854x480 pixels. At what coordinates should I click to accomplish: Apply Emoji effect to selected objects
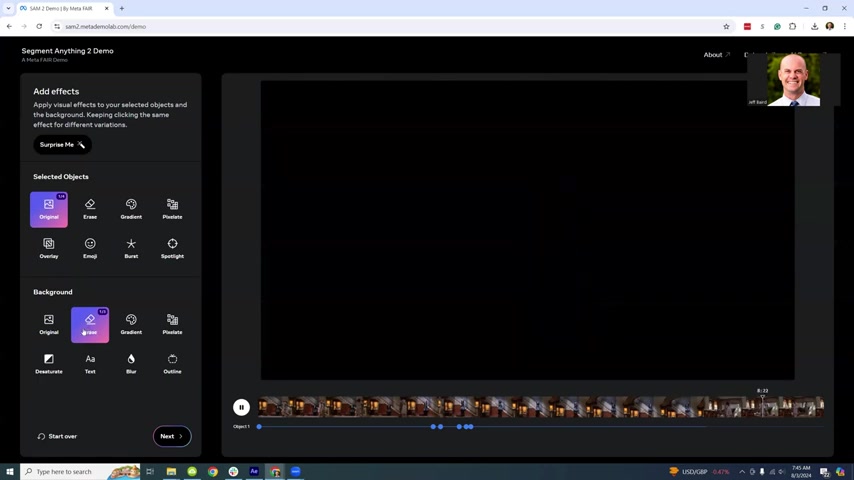pyautogui.click(x=90, y=247)
